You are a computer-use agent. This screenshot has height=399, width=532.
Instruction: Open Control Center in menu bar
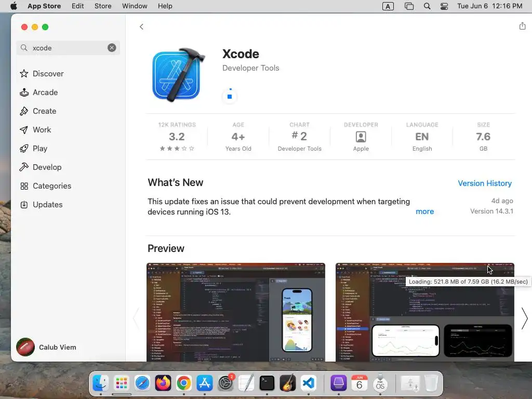(444, 6)
